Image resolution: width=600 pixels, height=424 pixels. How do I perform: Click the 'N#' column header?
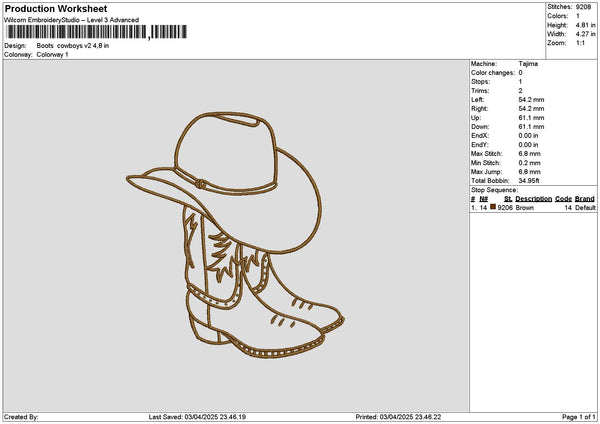point(484,199)
